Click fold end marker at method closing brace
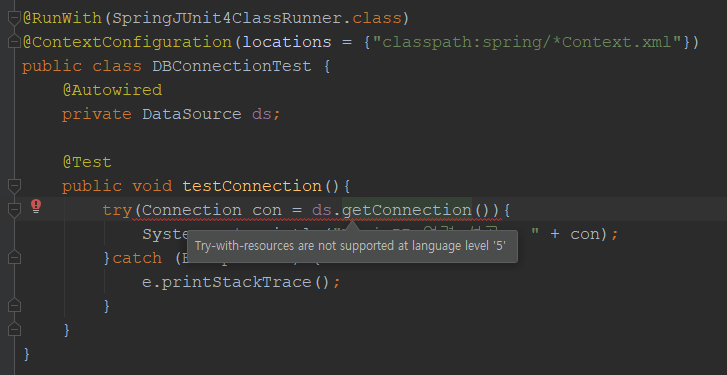The width and height of the screenshot is (727, 375). pos(14,330)
